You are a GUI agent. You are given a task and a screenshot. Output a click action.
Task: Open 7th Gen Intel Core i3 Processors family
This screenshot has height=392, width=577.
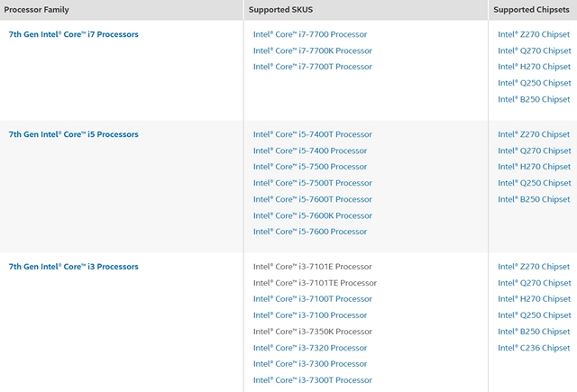tap(73, 267)
